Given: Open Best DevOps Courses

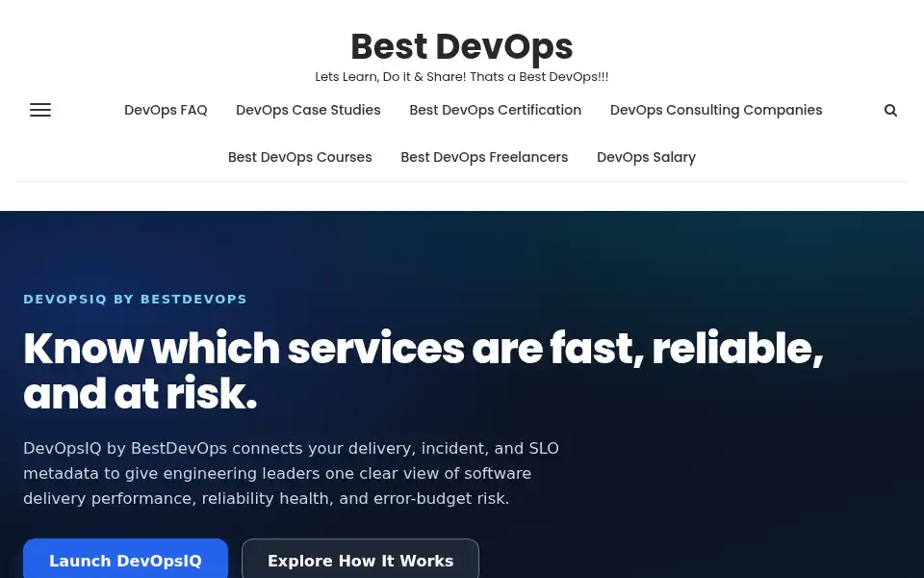Looking at the screenshot, I should 300,157.
